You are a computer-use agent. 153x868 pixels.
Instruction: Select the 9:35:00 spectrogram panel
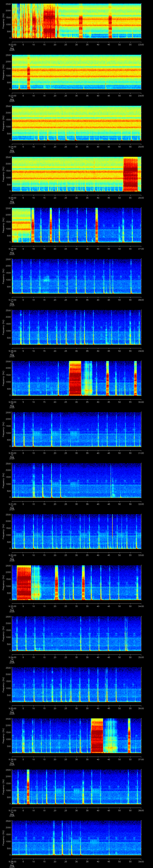(77, 685)
